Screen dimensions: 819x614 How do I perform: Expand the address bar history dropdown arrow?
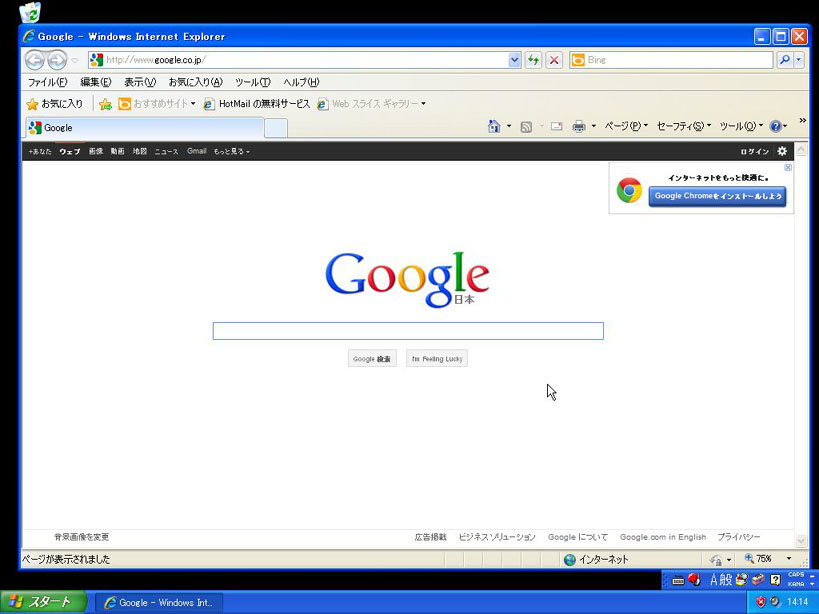(514, 60)
